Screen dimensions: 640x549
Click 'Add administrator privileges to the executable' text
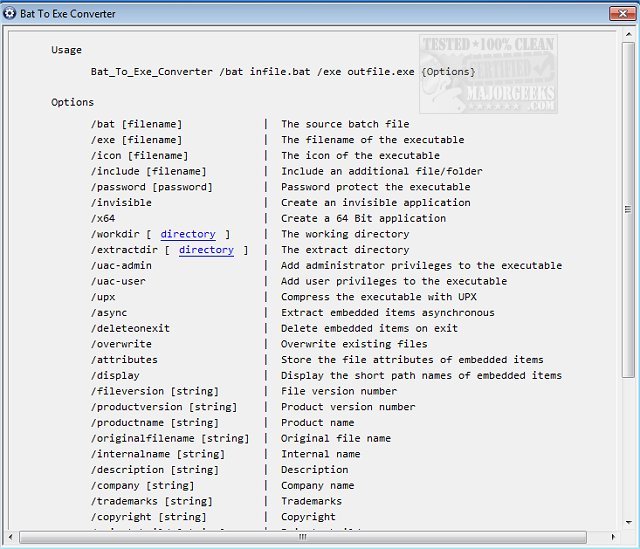coord(422,265)
